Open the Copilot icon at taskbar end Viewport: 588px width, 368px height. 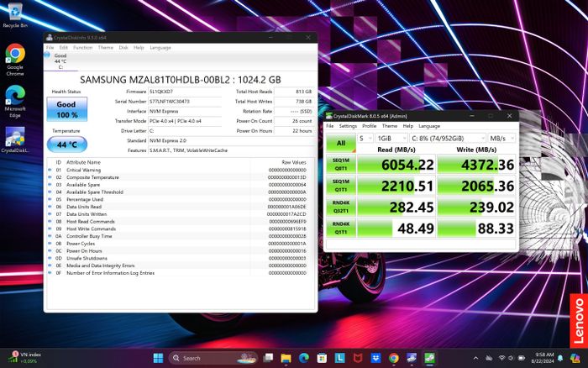click(575, 358)
